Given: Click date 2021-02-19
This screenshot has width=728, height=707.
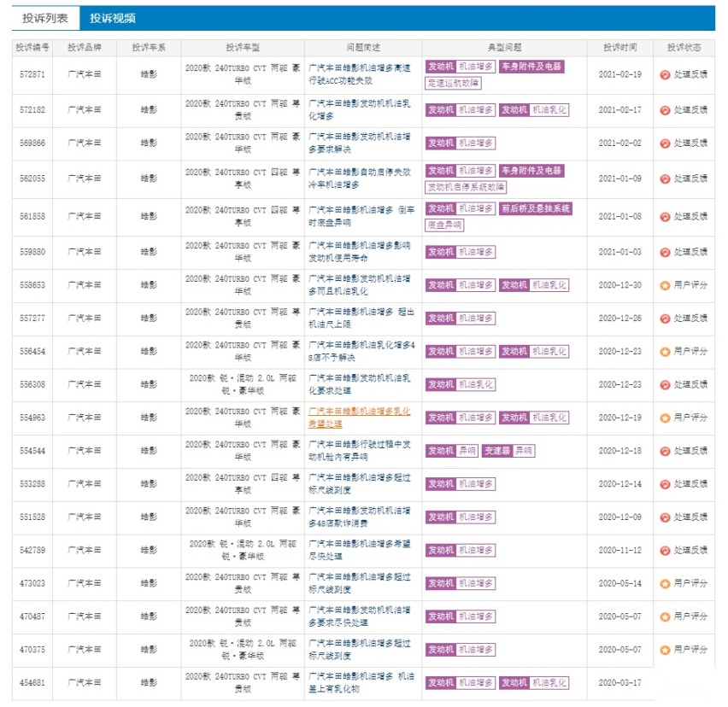Looking at the screenshot, I should pyautogui.click(x=619, y=74).
